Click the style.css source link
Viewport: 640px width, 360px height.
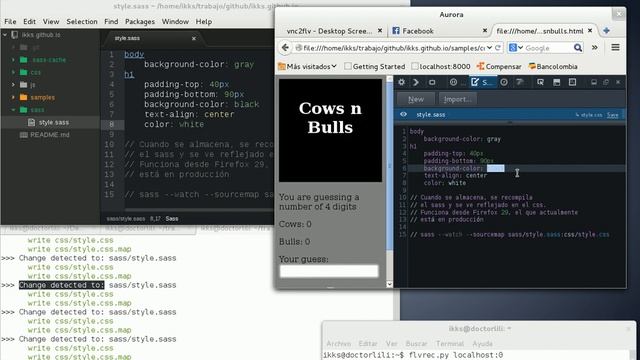(589, 115)
